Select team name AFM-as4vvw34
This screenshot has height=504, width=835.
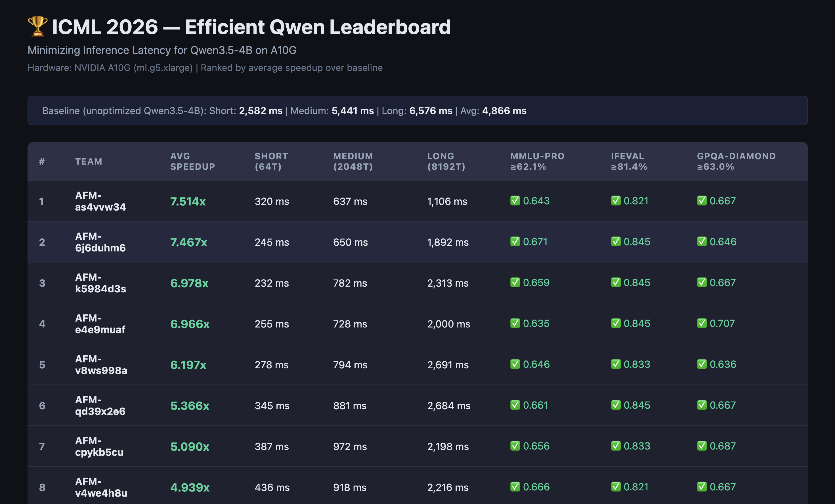click(100, 201)
